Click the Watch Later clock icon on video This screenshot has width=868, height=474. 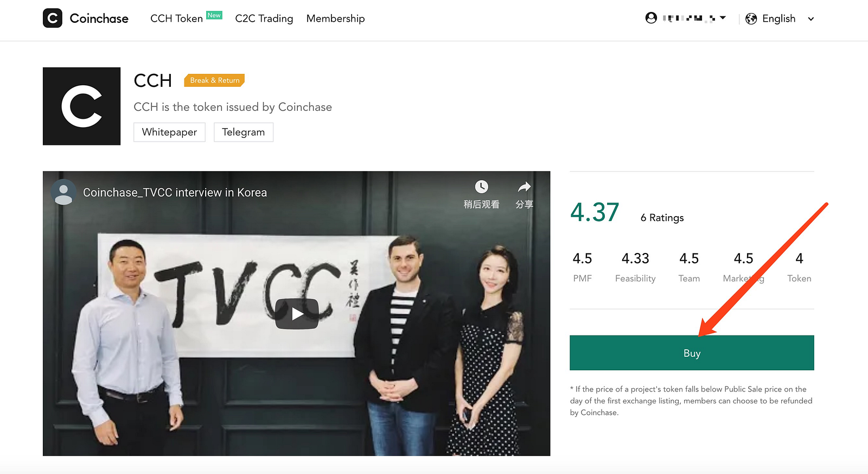coord(481,187)
